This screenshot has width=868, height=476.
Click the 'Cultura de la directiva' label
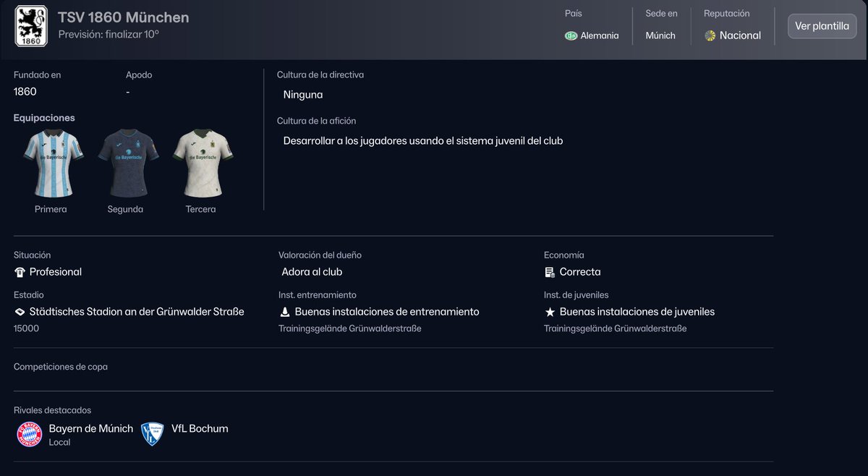tap(320, 75)
